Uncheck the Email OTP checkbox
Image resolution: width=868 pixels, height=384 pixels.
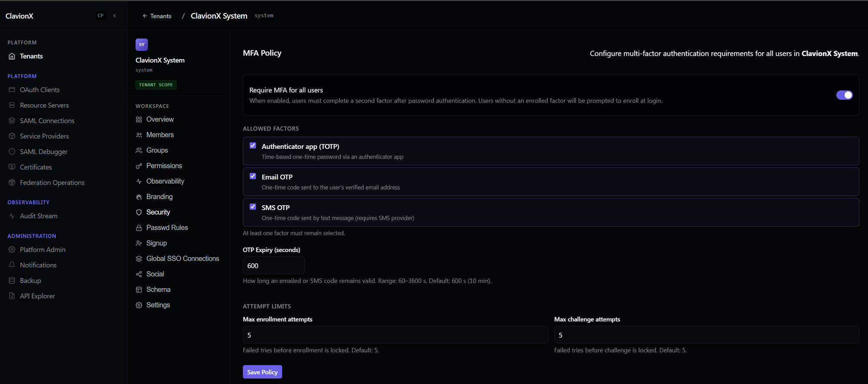(253, 176)
